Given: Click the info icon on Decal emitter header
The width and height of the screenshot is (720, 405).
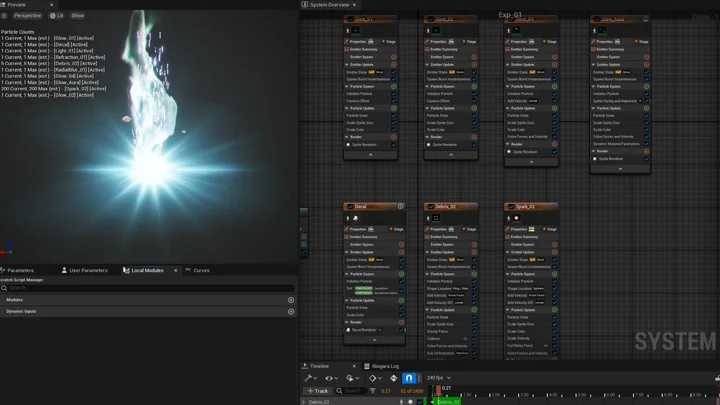Looking at the screenshot, I should point(401,207).
